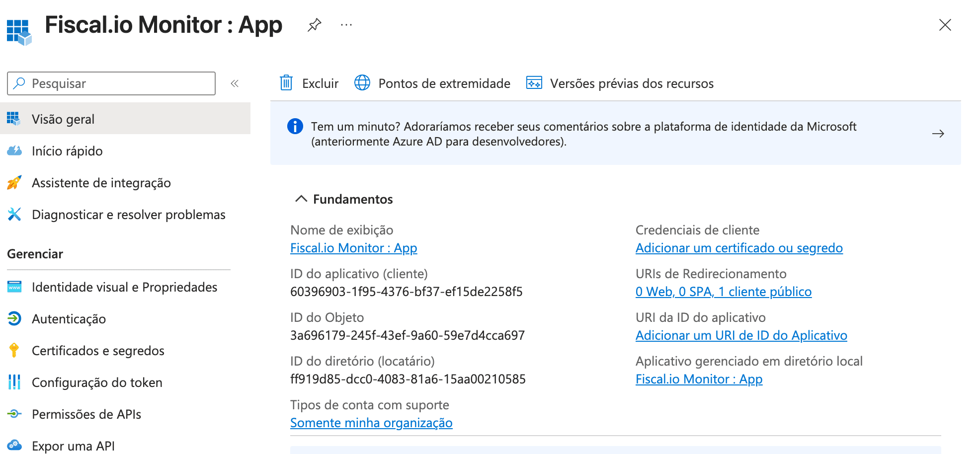This screenshot has height=454, width=980.
Task: Click the Diagnosticar tools icon
Action: pos(14,214)
